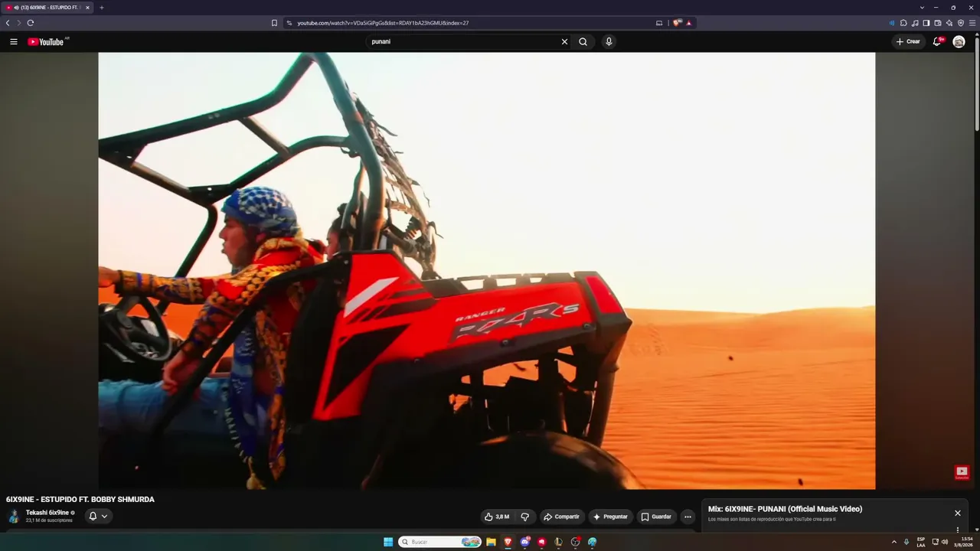Open the Brave Rewards triangle icon
Screen dimensions: 980x551
[x=689, y=23]
